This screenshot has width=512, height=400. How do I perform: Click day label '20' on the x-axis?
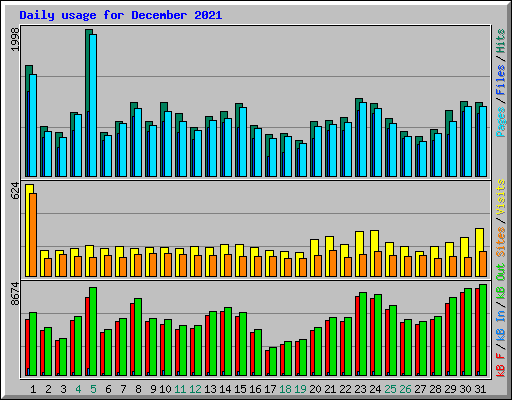coord(315,389)
